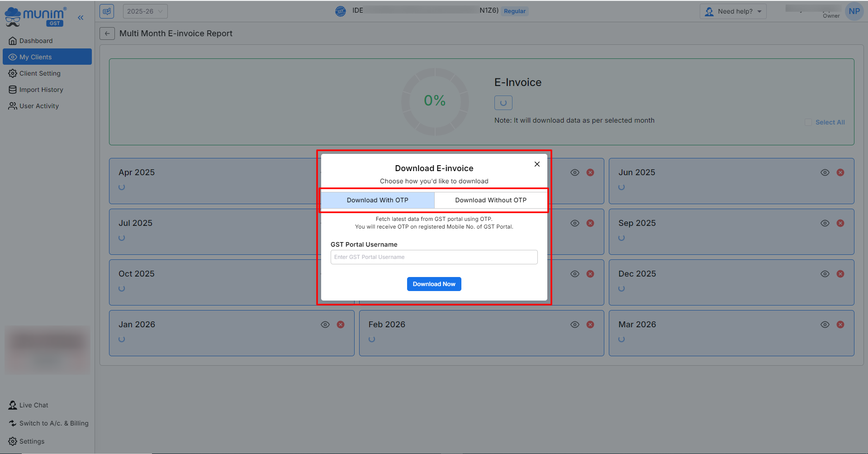Click the E-Invoice refresh icon button
Viewport: 868px width, 454px height.
503,103
